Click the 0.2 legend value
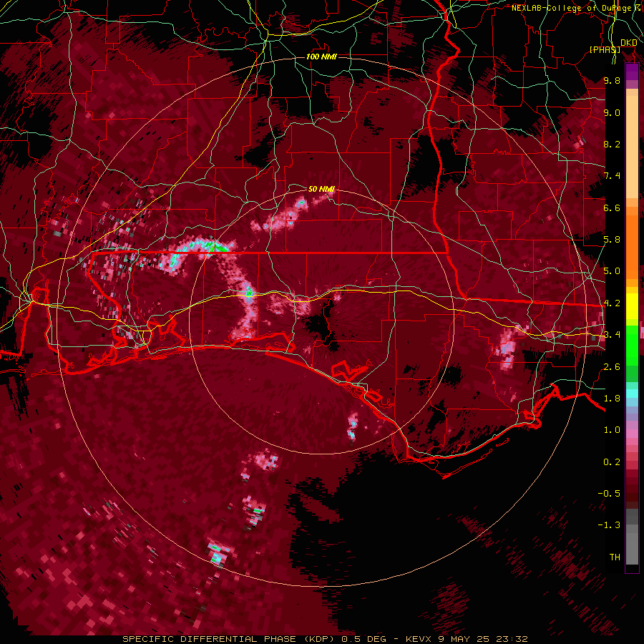Viewport: 644px width, 644px height. tap(612, 462)
